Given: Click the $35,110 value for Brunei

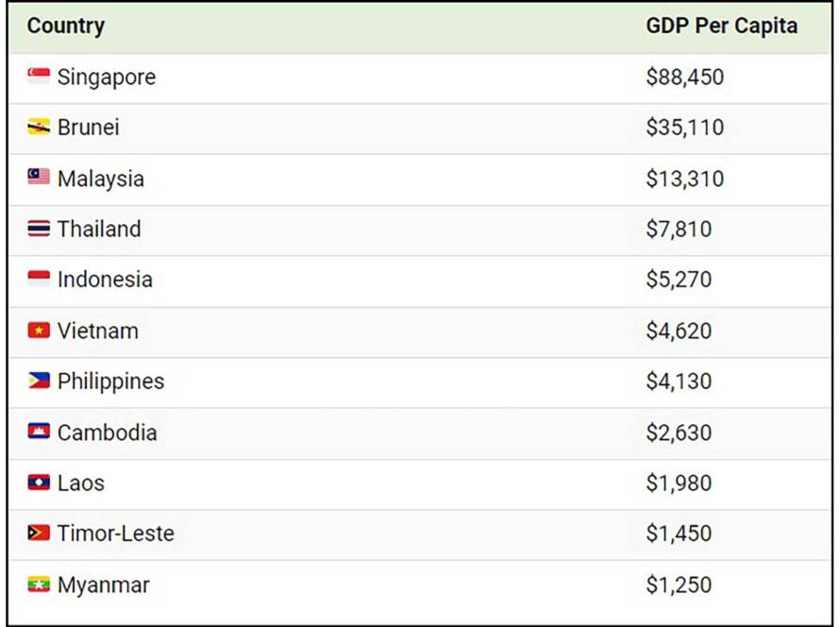Looking at the screenshot, I should click(684, 127).
